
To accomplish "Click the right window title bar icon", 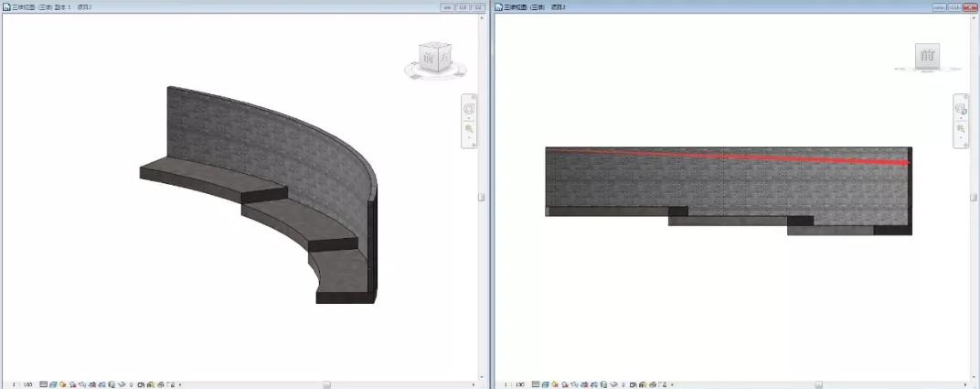I will click(x=499, y=7).
